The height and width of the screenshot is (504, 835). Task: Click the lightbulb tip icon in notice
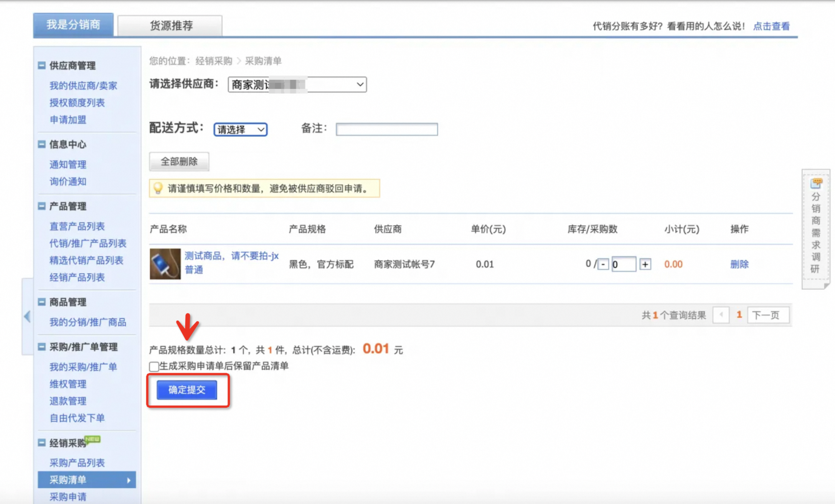[x=158, y=188]
